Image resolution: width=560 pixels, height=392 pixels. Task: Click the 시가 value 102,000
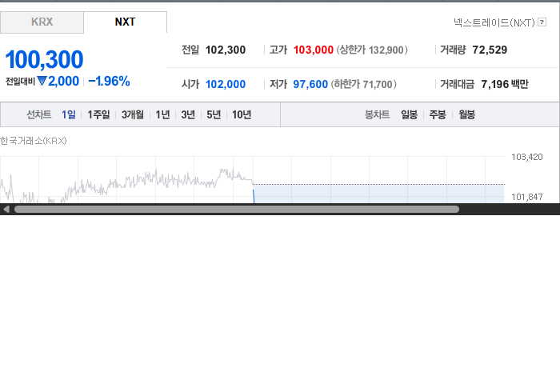click(226, 84)
